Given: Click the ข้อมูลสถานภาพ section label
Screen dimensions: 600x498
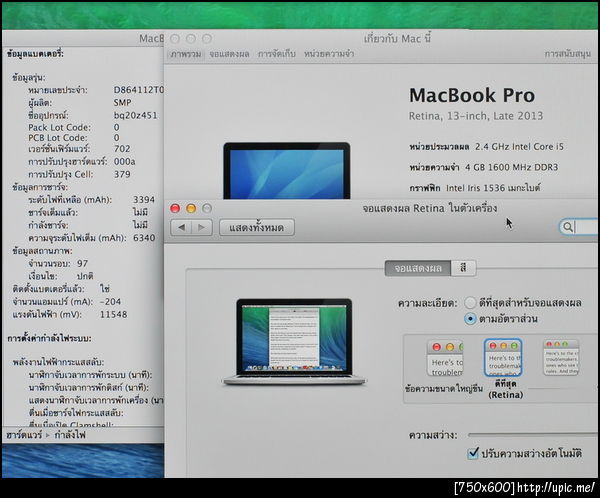Looking at the screenshot, I should [42, 251].
